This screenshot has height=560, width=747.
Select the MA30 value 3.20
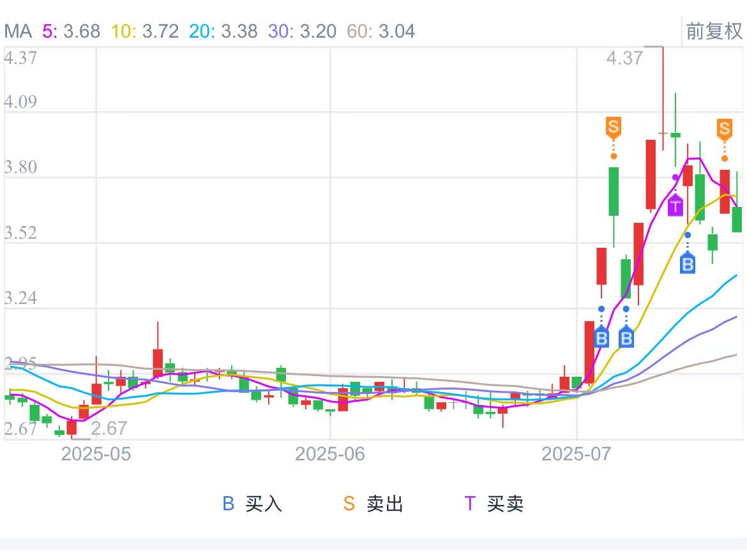(x=318, y=31)
